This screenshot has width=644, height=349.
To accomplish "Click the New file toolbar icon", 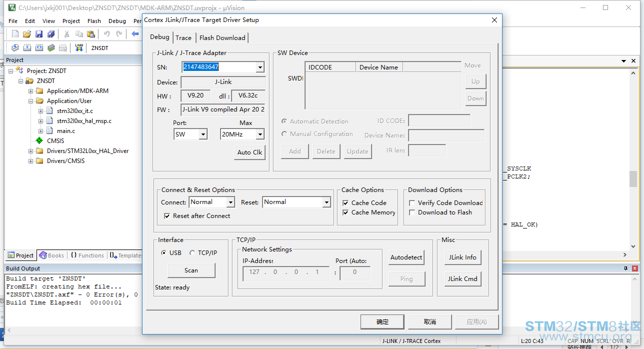I will pos(15,34).
